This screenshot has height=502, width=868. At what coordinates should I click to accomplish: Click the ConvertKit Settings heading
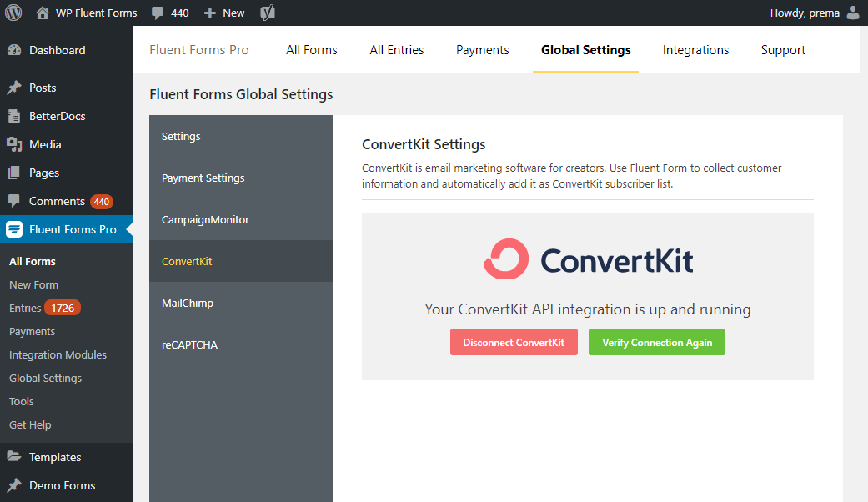click(424, 144)
